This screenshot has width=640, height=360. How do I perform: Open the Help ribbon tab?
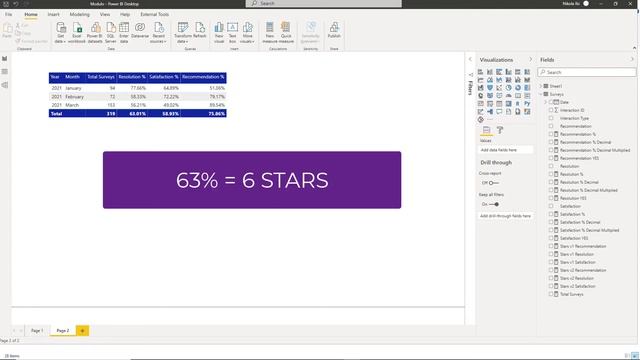coord(125,14)
